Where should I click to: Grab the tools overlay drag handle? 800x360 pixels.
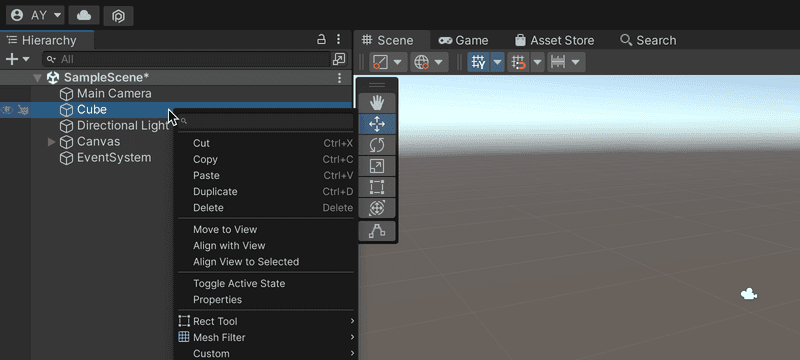[377, 85]
